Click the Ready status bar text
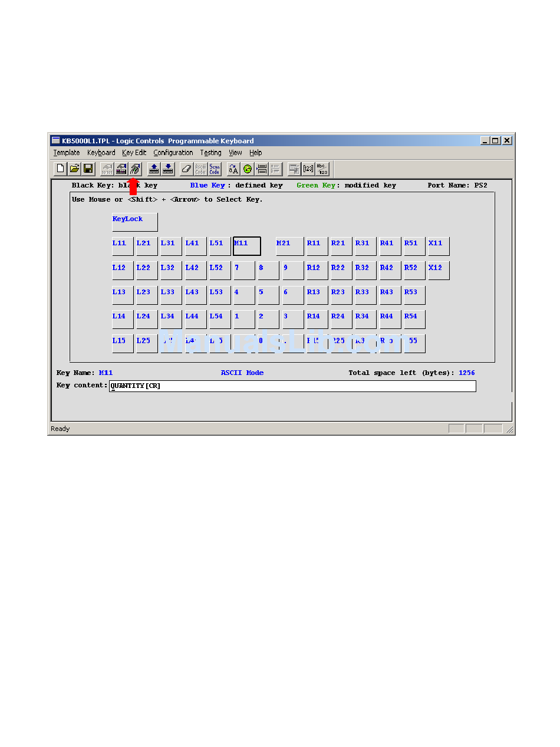This screenshot has width=560, height=747. (x=60, y=429)
